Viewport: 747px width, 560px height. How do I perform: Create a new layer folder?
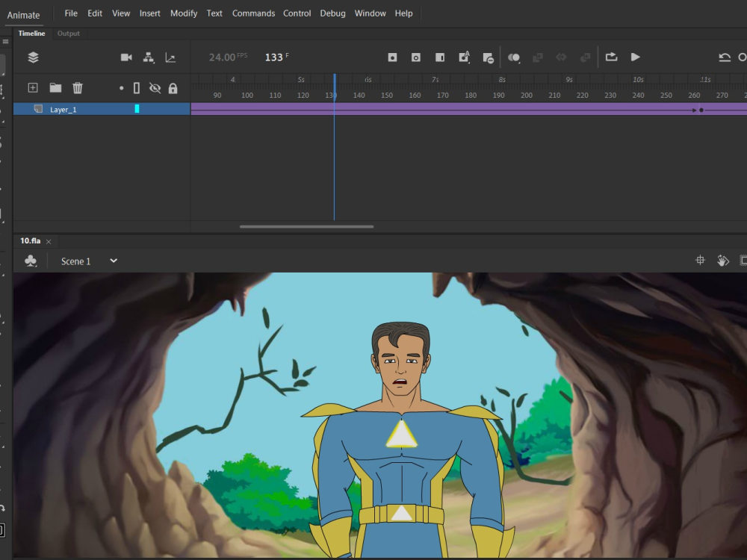click(56, 87)
